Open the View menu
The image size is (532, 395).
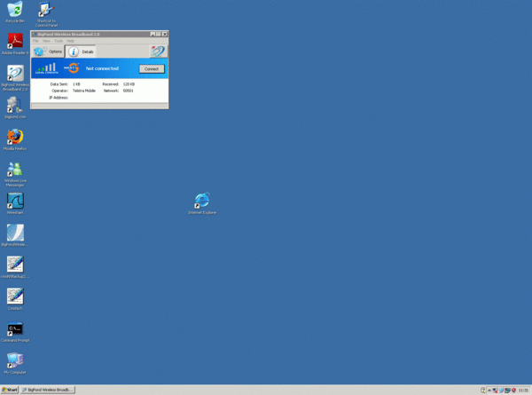46,41
